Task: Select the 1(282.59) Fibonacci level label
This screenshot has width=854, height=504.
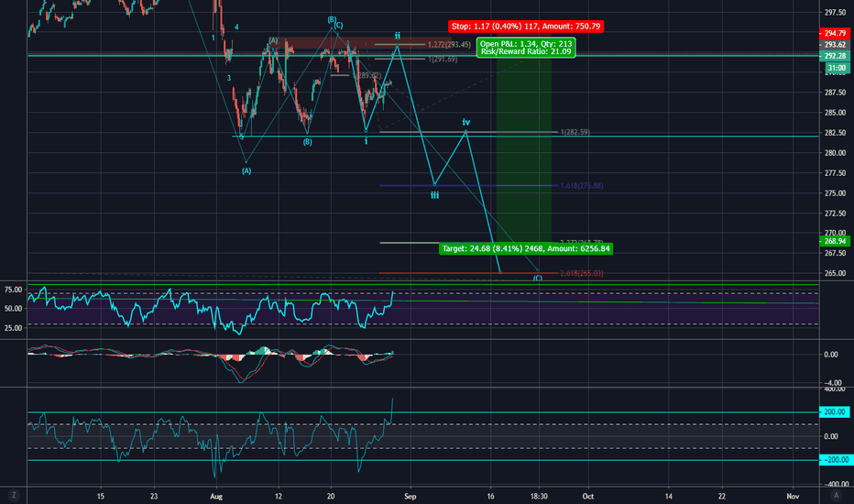Action: coord(575,132)
